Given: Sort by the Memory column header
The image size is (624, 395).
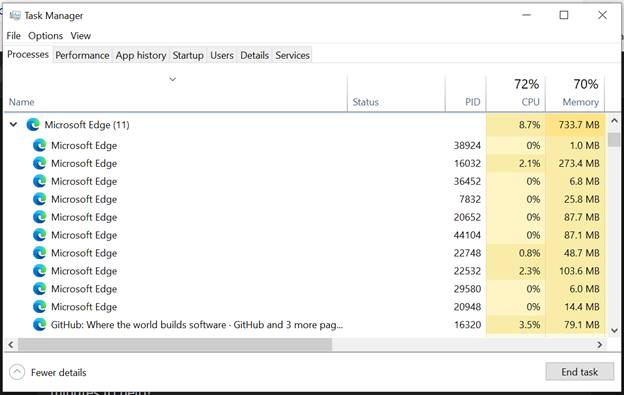Looking at the screenshot, I should 580,102.
